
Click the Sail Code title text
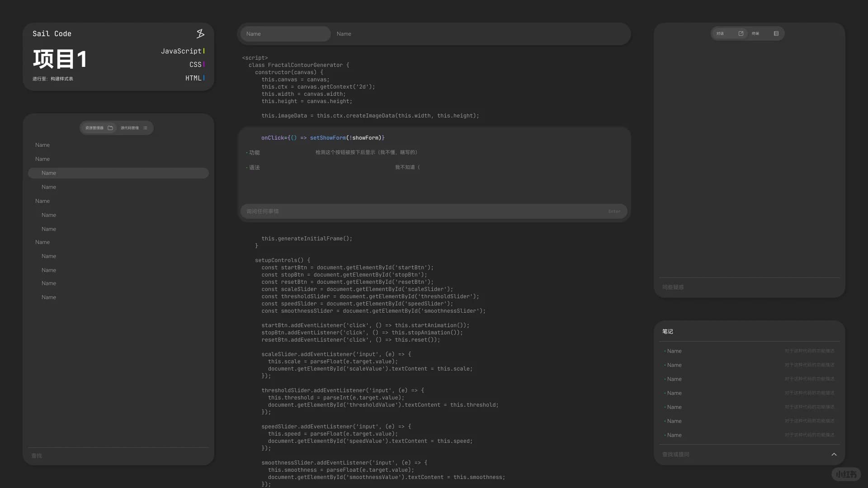coord(52,34)
